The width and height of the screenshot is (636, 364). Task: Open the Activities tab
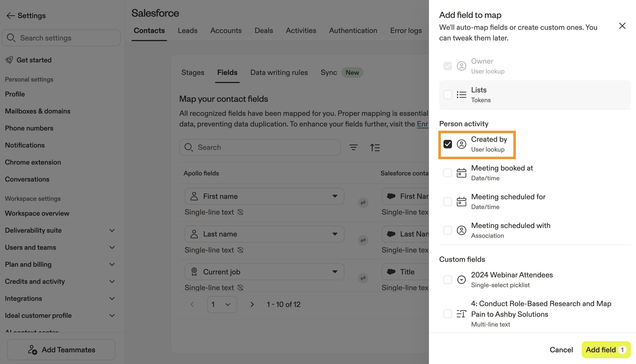[x=301, y=30]
